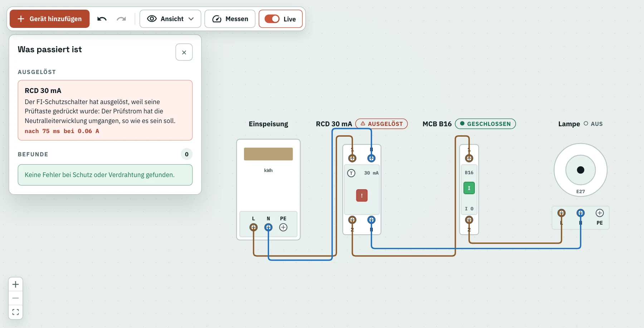Select the MCB B16 device label
The height and width of the screenshot is (328, 644).
click(x=437, y=124)
